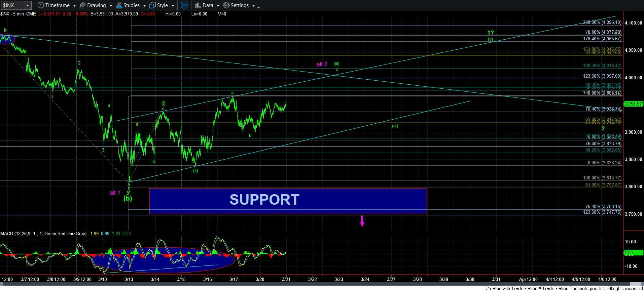Click the blue stacked bars toolbar icon

(184, 5)
